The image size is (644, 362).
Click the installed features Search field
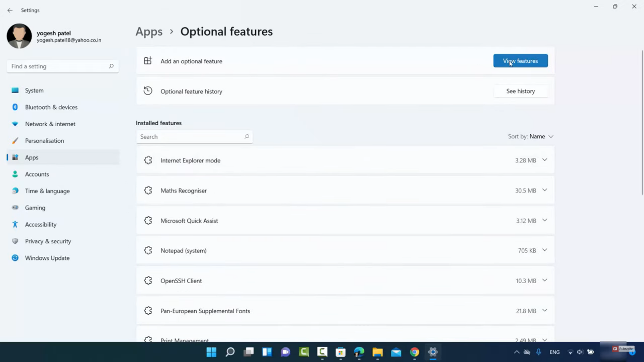pyautogui.click(x=194, y=137)
